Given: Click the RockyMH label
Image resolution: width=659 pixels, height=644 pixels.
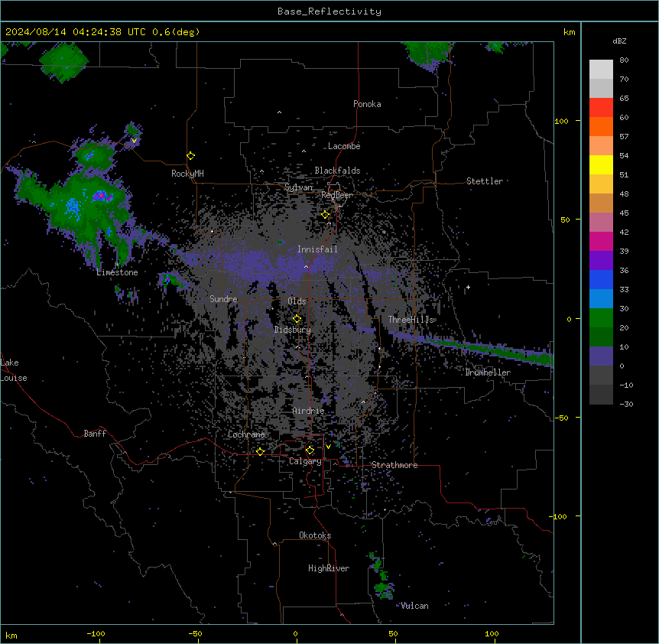Looking at the screenshot, I should pos(187,174).
